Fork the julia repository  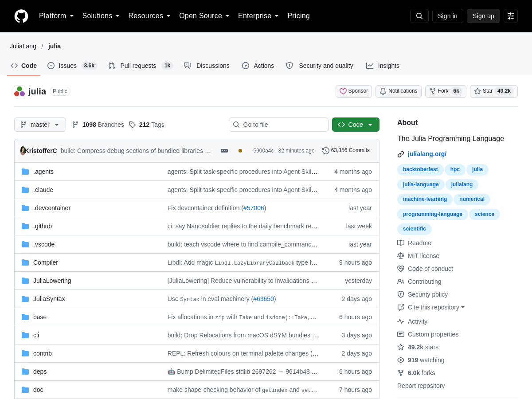(446, 91)
